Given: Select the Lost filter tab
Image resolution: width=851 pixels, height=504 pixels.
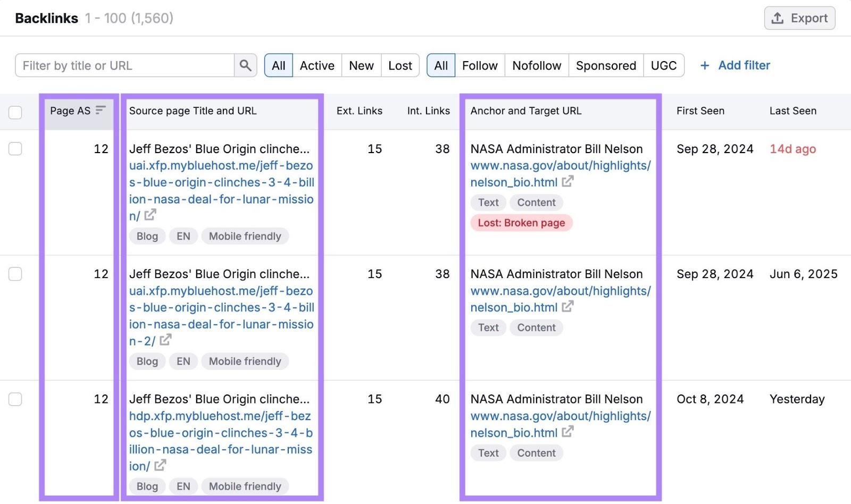Looking at the screenshot, I should click(x=400, y=65).
